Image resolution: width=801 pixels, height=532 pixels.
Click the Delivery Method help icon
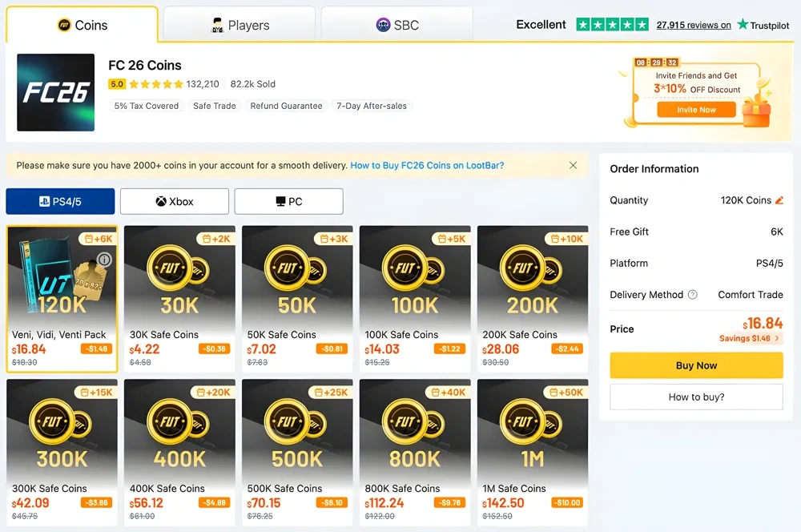[x=693, y=295]
